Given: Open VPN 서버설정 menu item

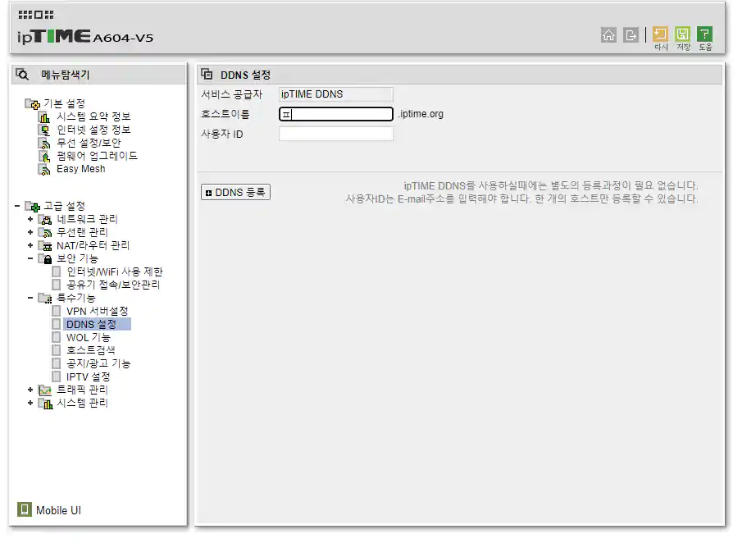Looking at the screenshot, I should tap(98, 312).
